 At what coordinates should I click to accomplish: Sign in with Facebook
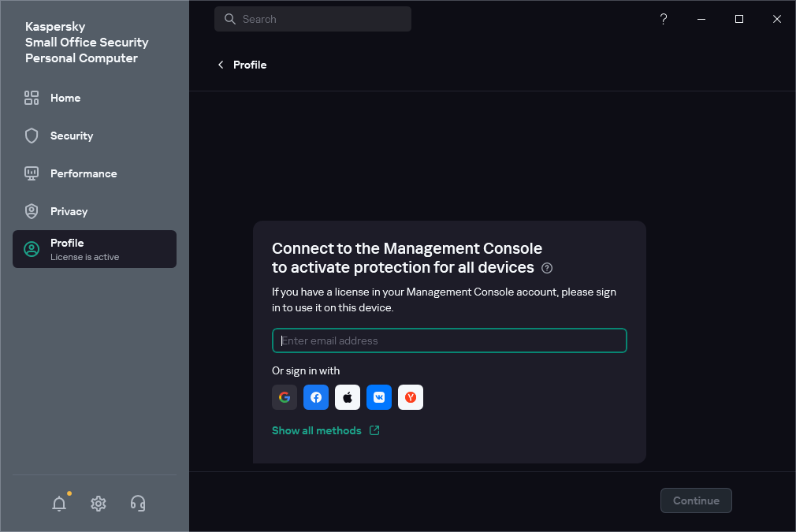[316, 397]
